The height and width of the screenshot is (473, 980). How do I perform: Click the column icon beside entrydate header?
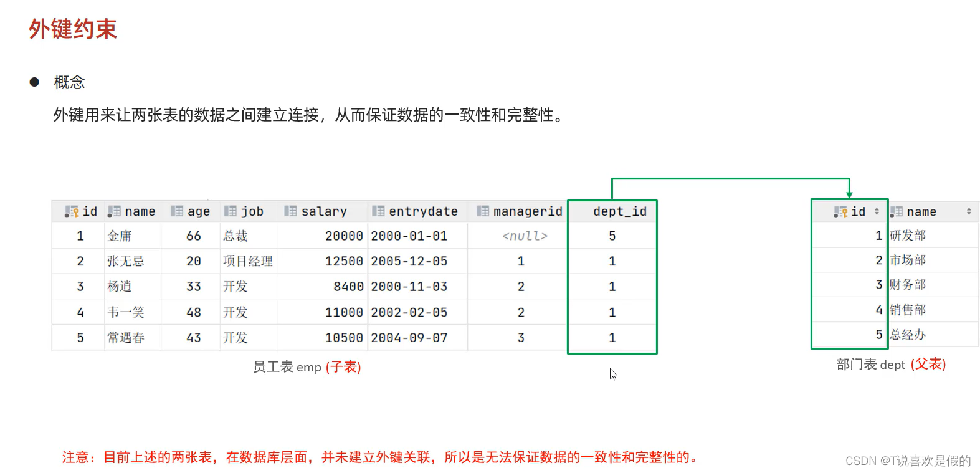(378, 211)
